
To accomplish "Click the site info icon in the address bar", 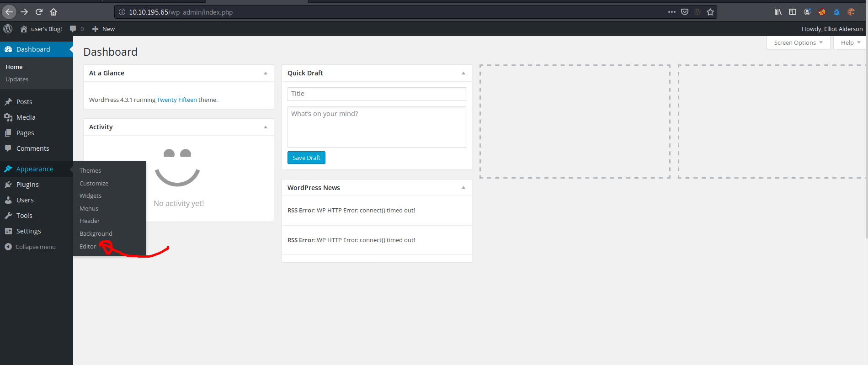I will pyautogui.click(x=122, y=12).
